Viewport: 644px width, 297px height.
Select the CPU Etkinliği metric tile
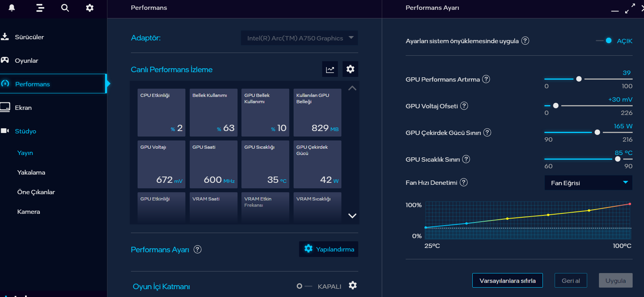[x=161, y=113]
